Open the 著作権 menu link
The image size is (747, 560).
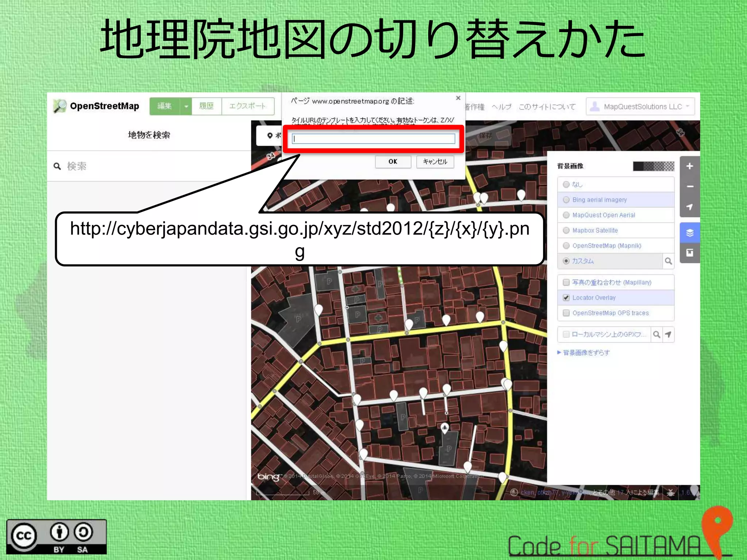point(475,107)
